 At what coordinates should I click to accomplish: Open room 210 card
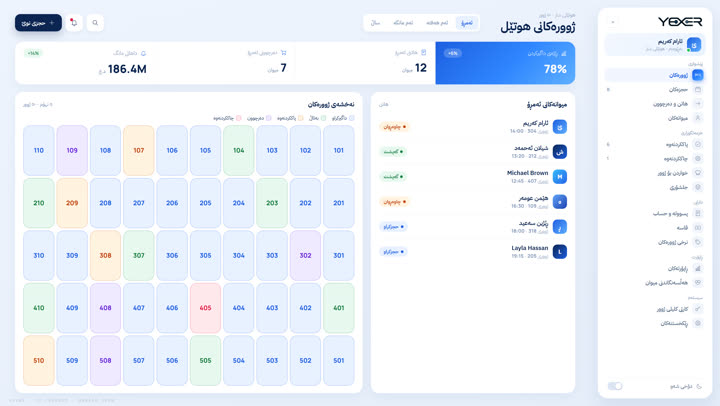pos(39,203)
